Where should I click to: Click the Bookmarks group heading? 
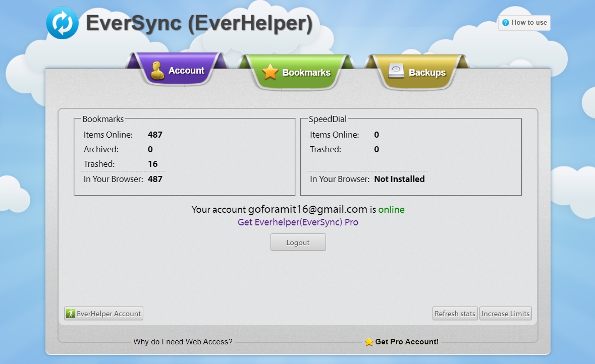click(x=103, y=119)
